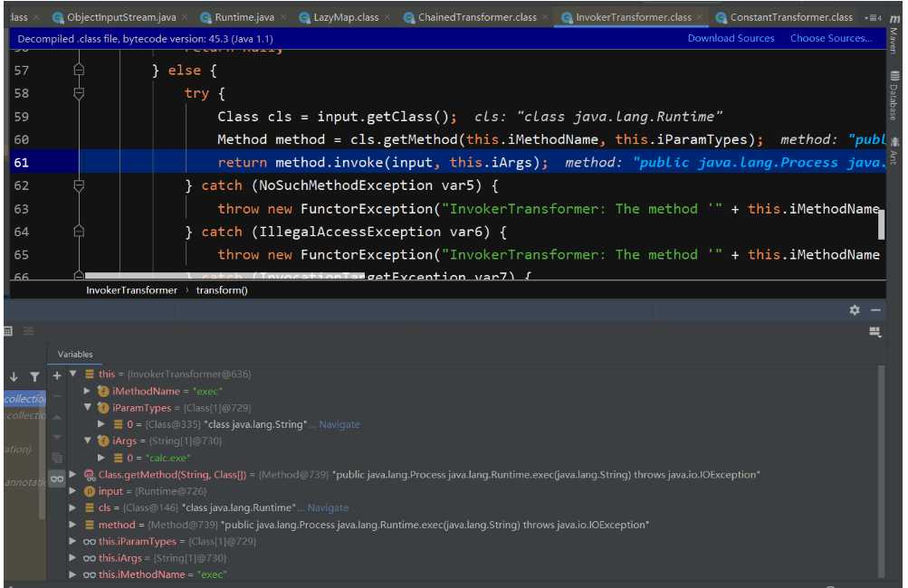908x588 pixels.
Task: Restore layout icon in debug panel
Action: pyautogui.click(x=875, y=332)
